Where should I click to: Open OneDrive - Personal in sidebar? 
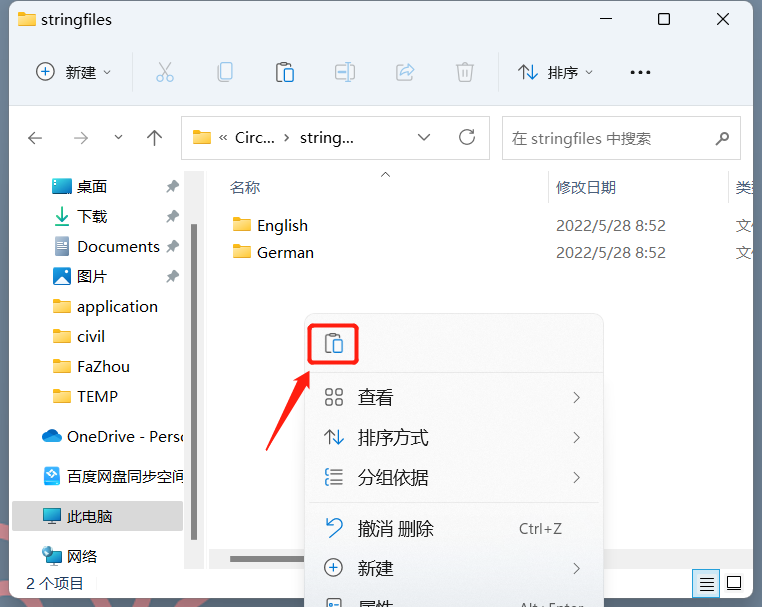pos(113,436)
